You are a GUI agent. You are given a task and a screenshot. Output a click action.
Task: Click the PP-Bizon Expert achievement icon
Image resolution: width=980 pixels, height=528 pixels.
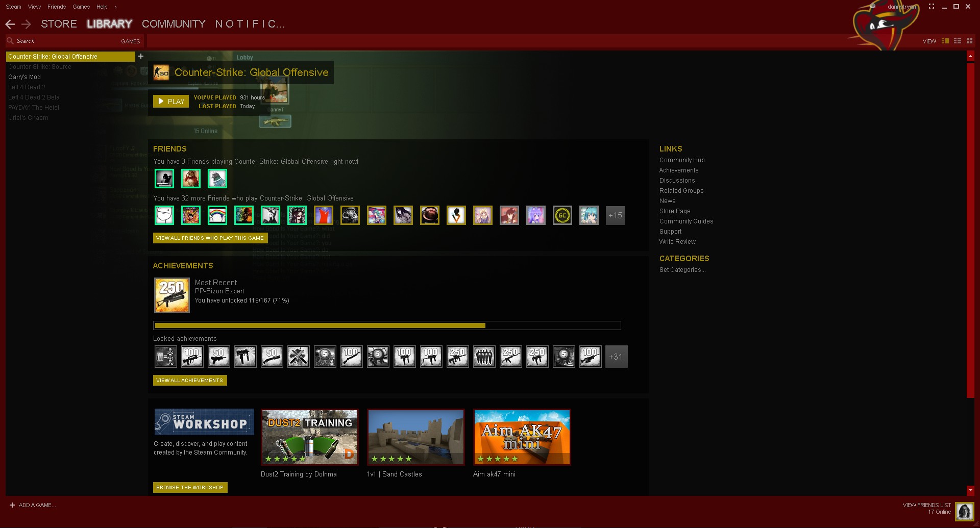click(x=172, y=295)
